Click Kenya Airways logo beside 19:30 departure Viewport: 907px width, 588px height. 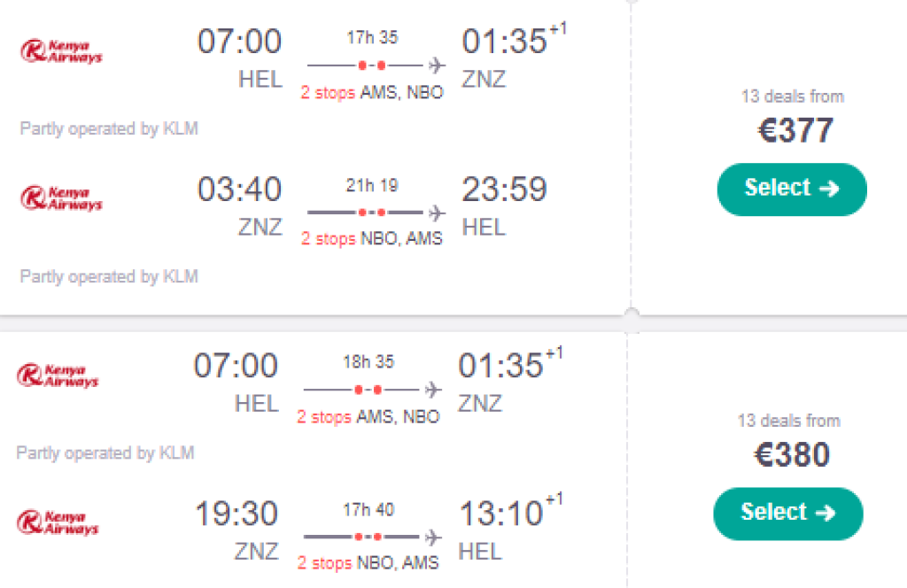(x=58, y=522)
